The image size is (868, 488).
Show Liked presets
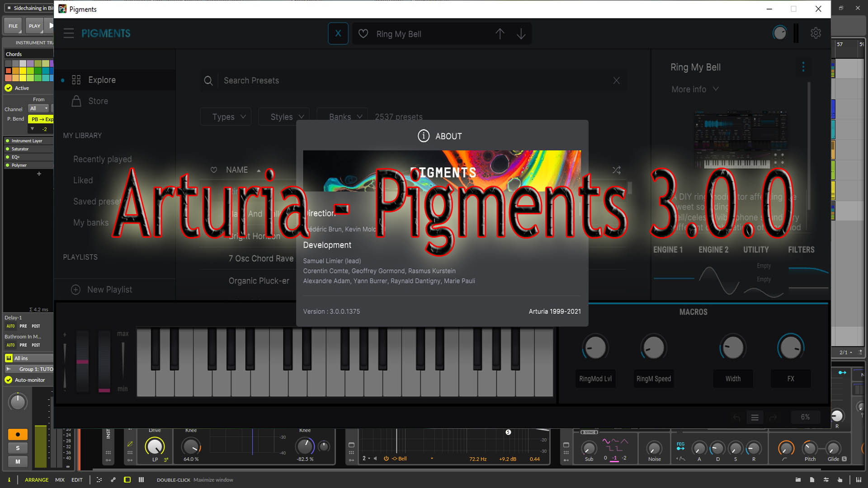[x=83, y=180]
